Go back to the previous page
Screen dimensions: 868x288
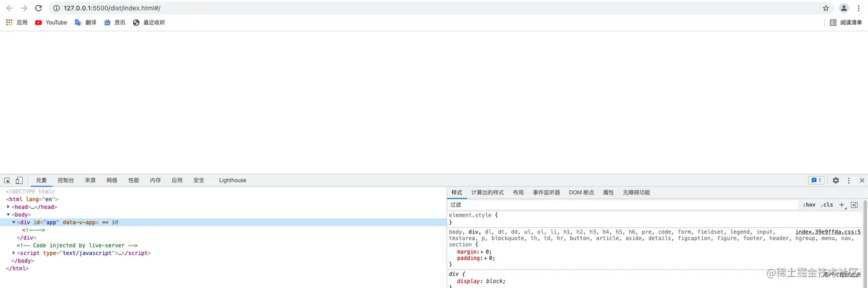point(9,8)
